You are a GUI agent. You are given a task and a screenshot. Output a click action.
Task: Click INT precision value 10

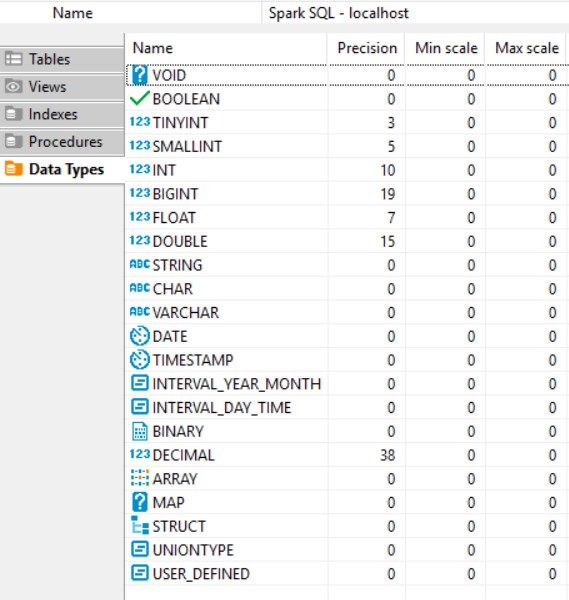point(388,170)
